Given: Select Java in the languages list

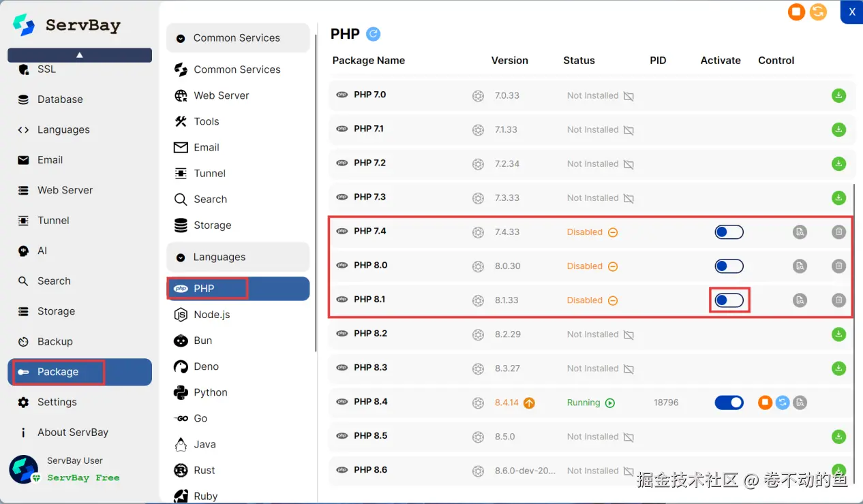Looking at the screenshot, I should [x=238, y=444].
